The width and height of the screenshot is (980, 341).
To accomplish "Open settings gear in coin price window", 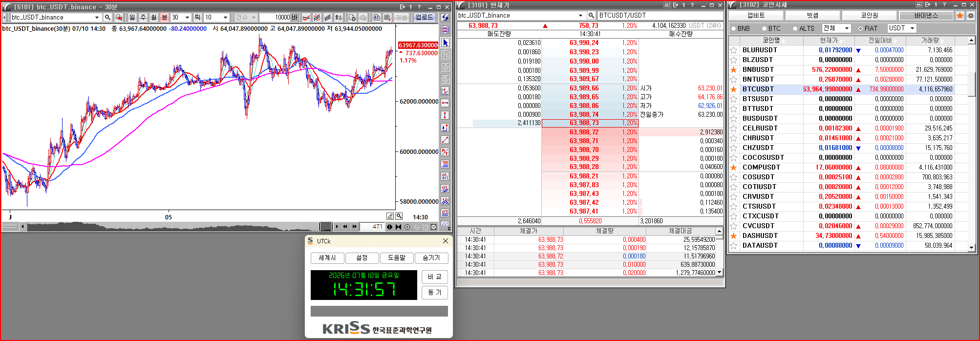I will [x=970, y=15].
